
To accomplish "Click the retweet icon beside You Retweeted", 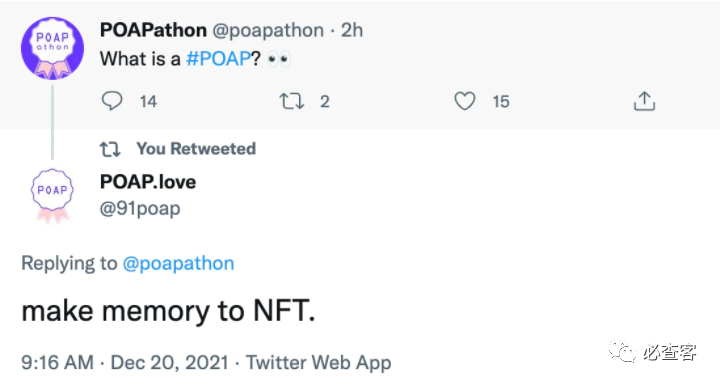I will 110,149.
